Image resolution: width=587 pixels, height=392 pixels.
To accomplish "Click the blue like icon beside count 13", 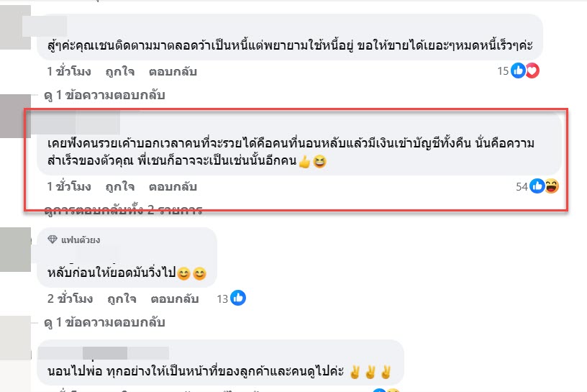I will pyautogui.click(x=239, y=298).
